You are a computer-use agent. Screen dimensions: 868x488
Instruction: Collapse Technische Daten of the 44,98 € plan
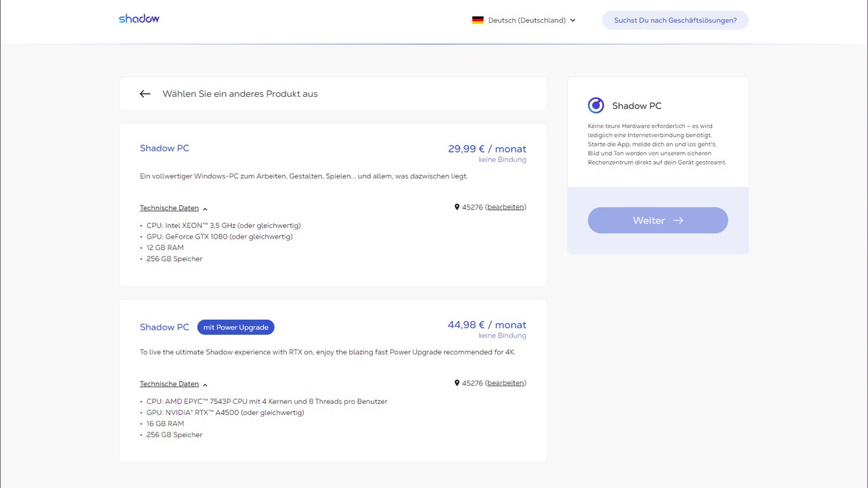coord(174,384)
